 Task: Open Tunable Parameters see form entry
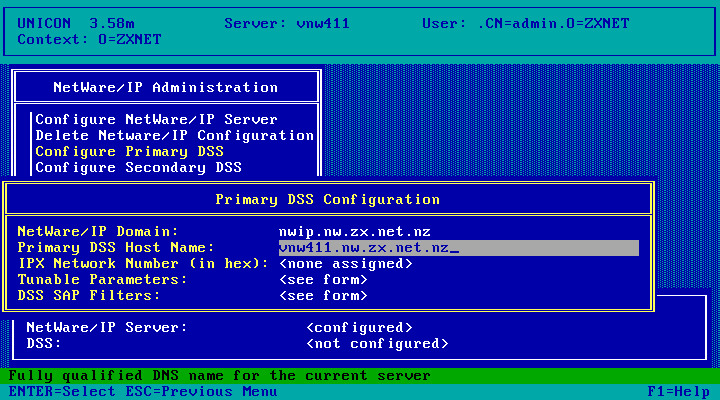[x=323, y=280]
